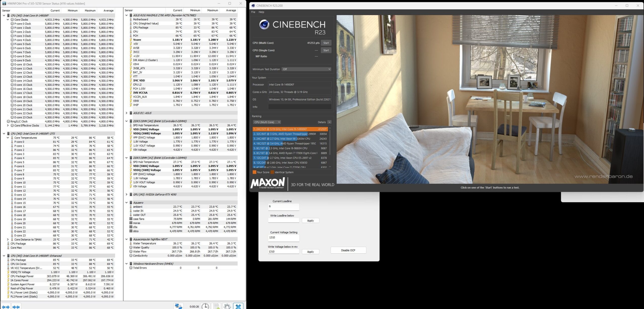Open the Cinebench File menu

[253, 12]
